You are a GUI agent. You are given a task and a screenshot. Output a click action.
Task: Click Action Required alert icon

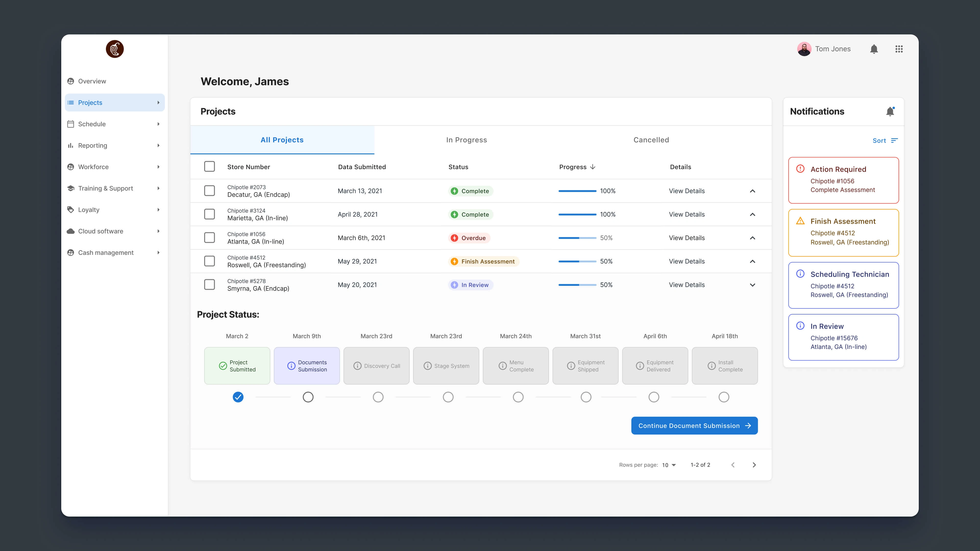coord(800,168)
